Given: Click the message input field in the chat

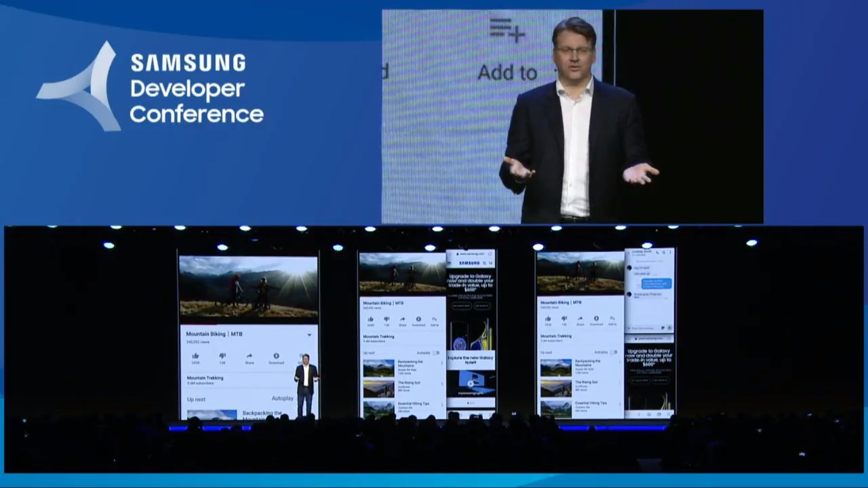Looking at the screenshot, I should tap(644, 328).
